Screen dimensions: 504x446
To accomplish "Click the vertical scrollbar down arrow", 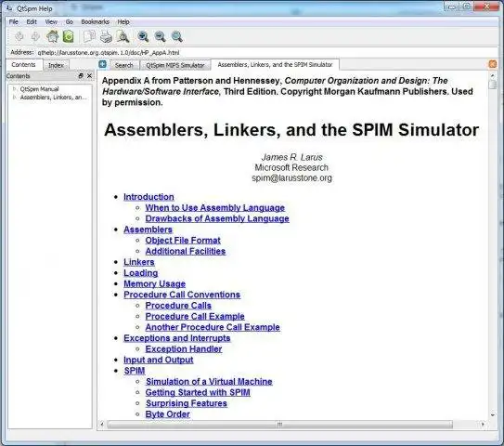I will coord(493,415).
